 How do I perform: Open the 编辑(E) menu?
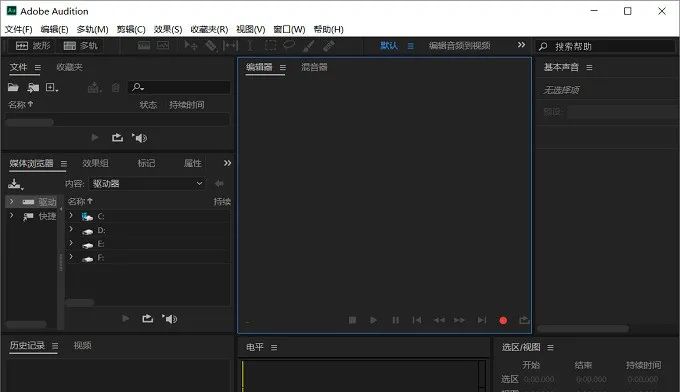click(54, 29)
